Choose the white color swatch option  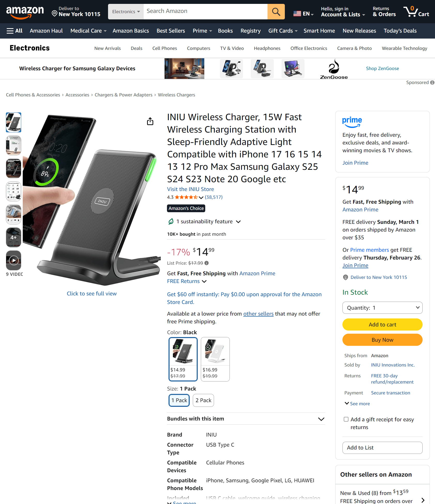[215, 359]
